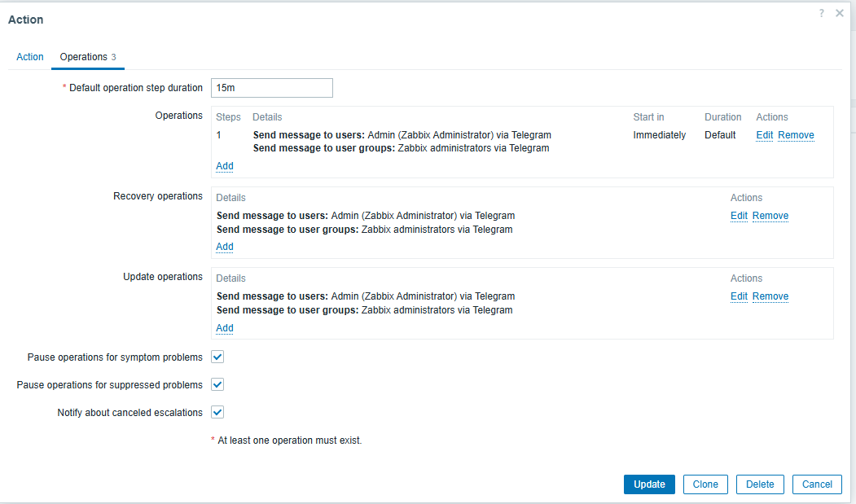Viewport: 856px width, 504px height.
Task: Click the help question mark icon
Action: 822,14
